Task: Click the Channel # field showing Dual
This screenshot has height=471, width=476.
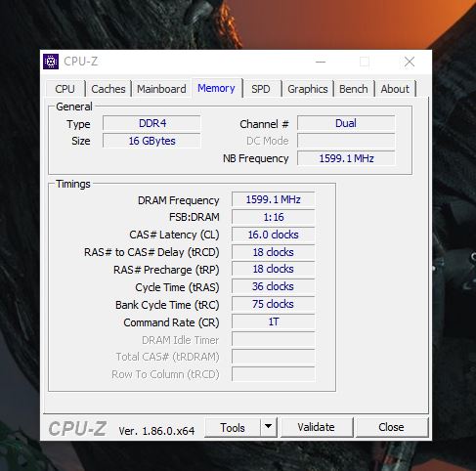Action: (x=346, y=123)
